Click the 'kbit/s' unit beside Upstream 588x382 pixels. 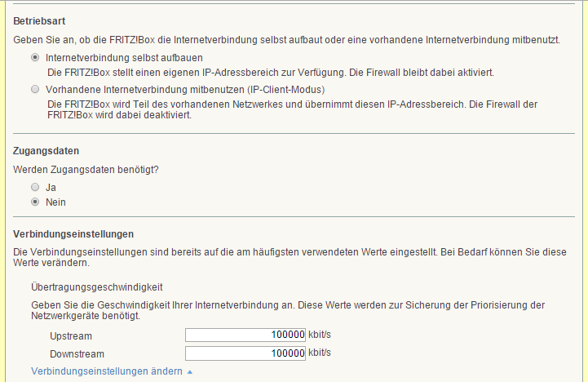[321, 335]
